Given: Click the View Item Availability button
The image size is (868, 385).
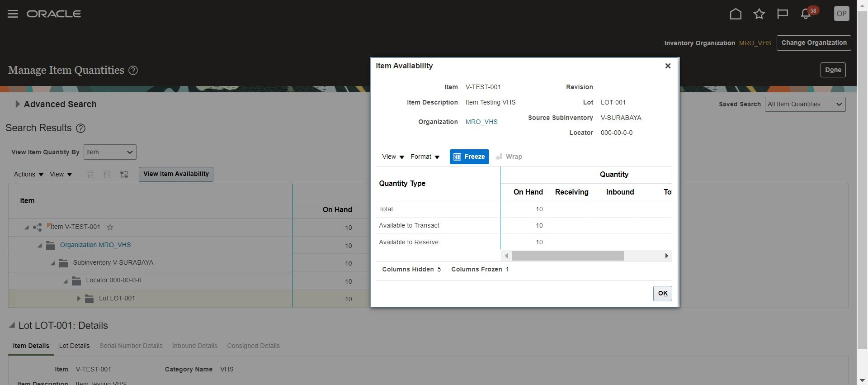Looking at the screenshot, I should click(x=176, y=174).
